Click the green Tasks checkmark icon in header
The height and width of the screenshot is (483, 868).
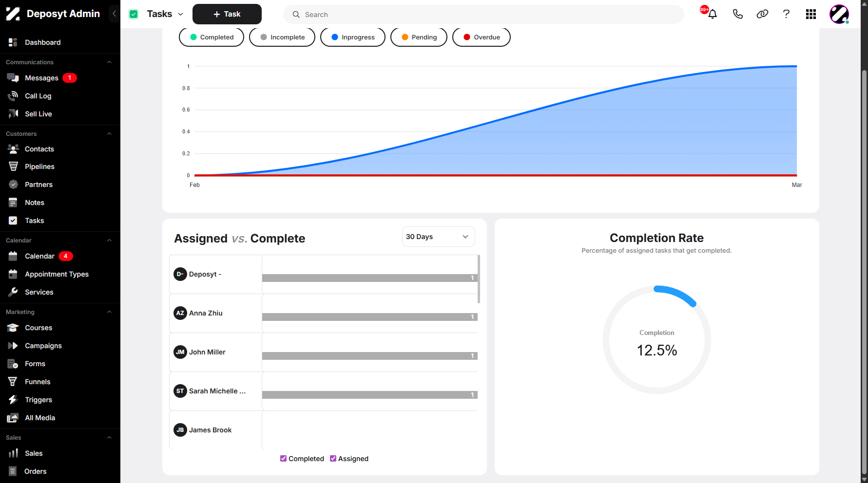[x=134, y=14]
